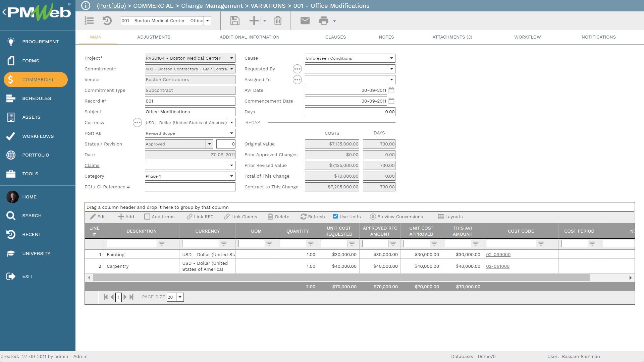644x362 pixels.
Task: Open cost code 02-061000 link
Action: (x=498, y=266)
